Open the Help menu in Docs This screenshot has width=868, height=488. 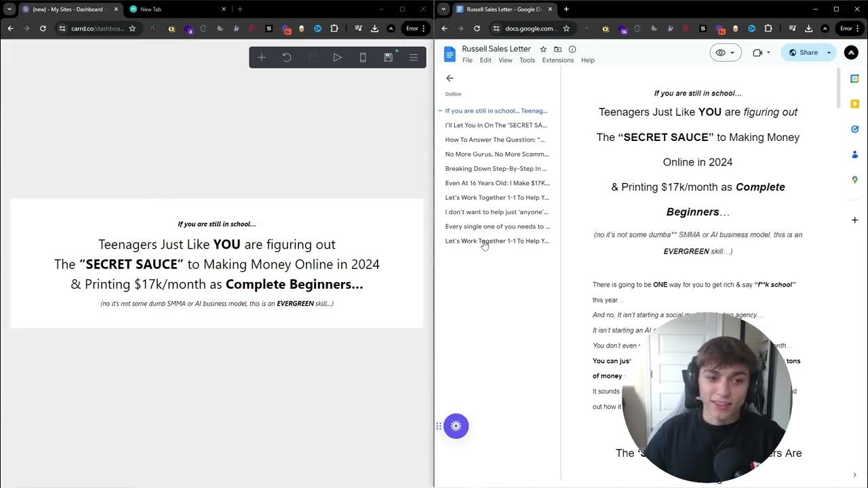pos(588,60)
